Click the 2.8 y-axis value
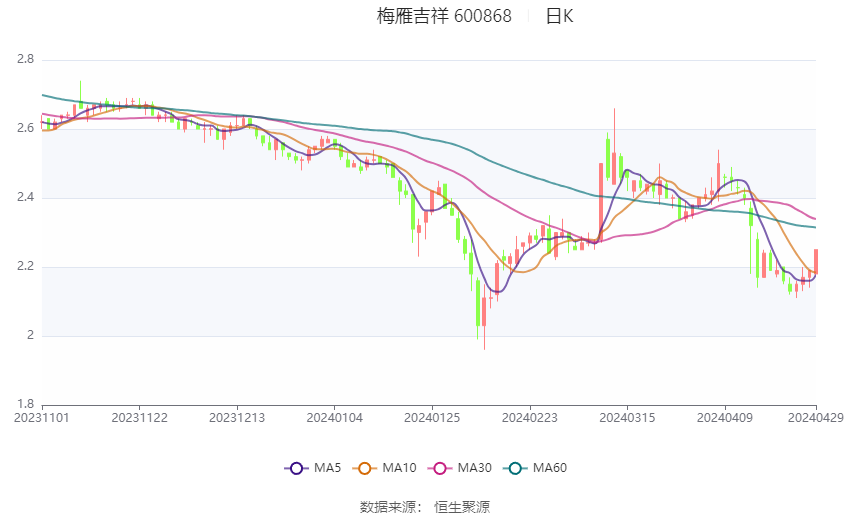Screen dimensions: 850x517 point(25,59)
